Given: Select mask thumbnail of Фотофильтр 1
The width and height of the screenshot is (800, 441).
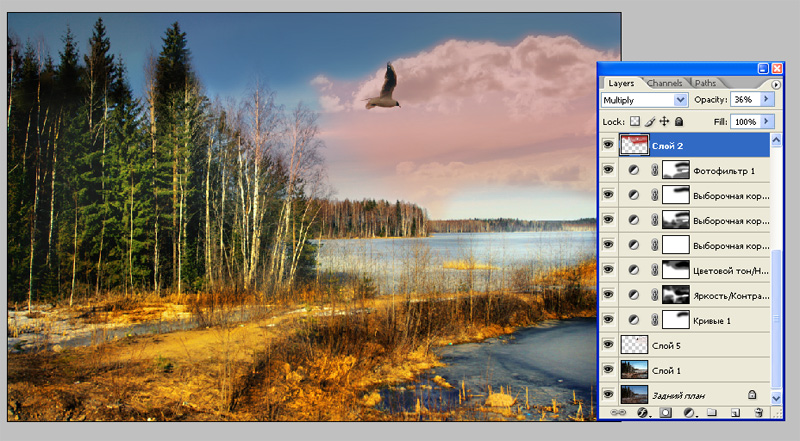Looking at the screenshot, I should (x=676, y=170).
